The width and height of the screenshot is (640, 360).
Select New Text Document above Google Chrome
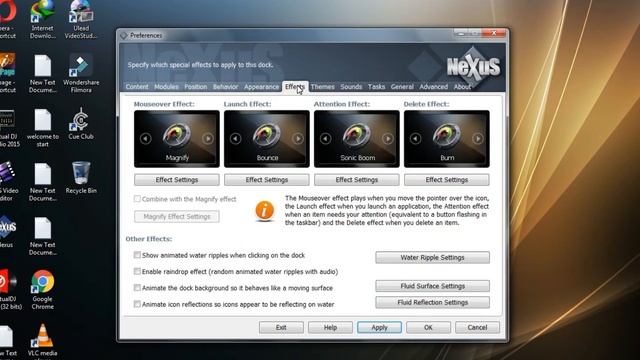click(42, 236)
